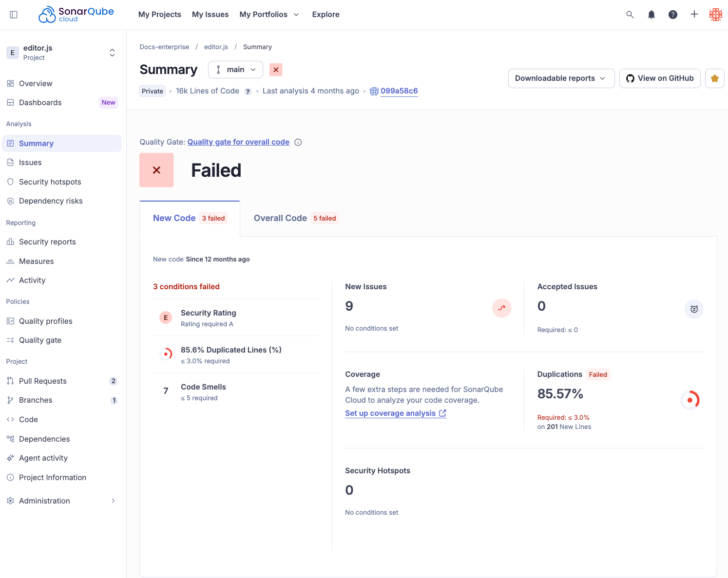Click the red failed status icon beside main

[276, 70]
